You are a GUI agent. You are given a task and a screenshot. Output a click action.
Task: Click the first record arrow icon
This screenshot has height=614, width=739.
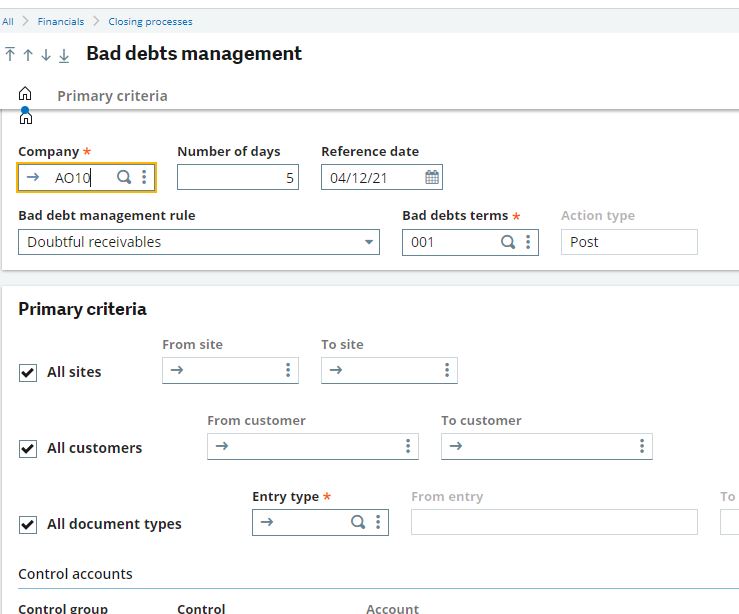[10, 55]
